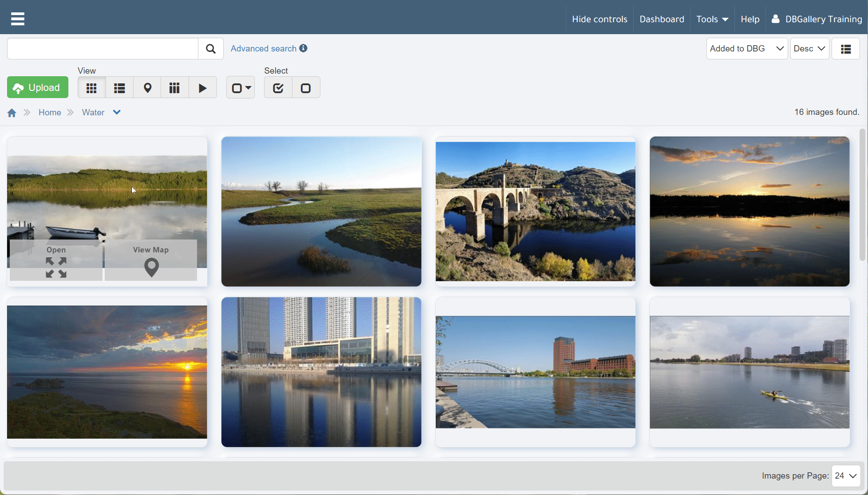
Task: Click the Upload button
Action: tap(37, 87)
